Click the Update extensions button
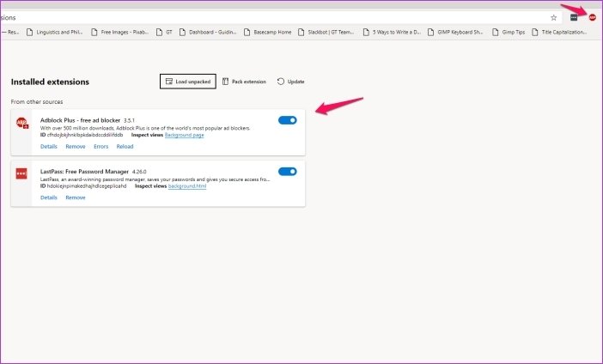603x364 pixels. (x=290, y=82)
